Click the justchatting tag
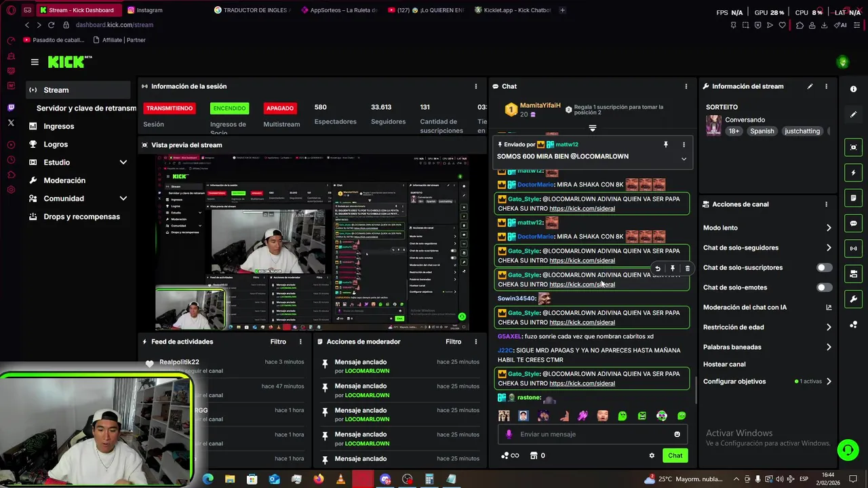Viewport: 868px width, 488px height. point(802,131)
